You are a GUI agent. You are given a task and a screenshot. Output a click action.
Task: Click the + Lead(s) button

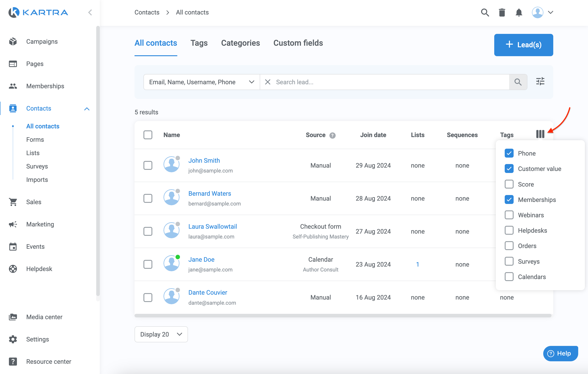point(523,45)
